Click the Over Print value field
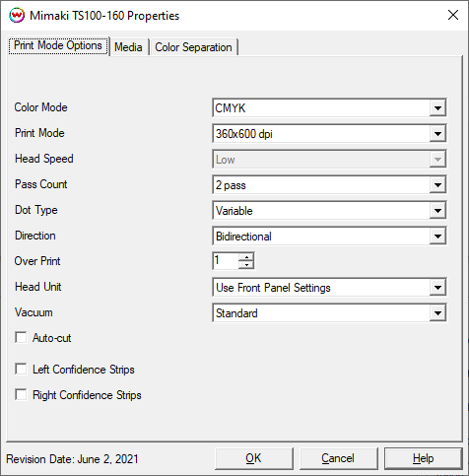The width and height of the screenshot is (469, 476). tap(226, 261)
